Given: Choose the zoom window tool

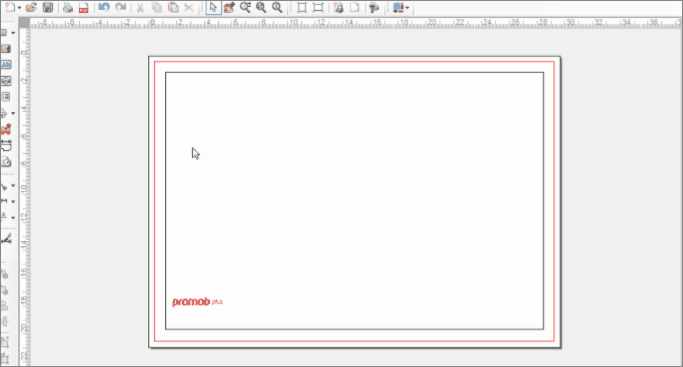Looking at the screenshot, I should pos(245,7).
